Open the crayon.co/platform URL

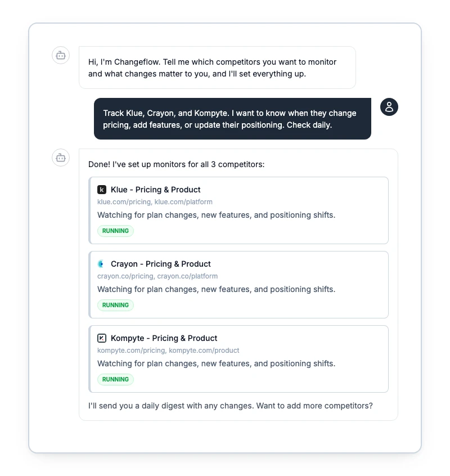point(187,276)
